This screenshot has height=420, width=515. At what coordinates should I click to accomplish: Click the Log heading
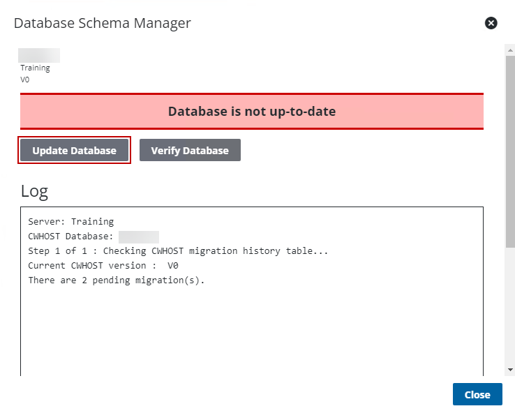(x=34, y=190)
